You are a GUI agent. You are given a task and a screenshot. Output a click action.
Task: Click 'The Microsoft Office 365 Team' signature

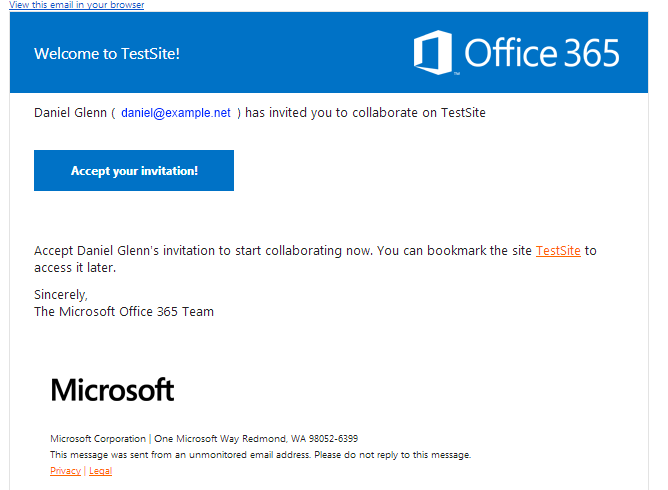point(124,312)
